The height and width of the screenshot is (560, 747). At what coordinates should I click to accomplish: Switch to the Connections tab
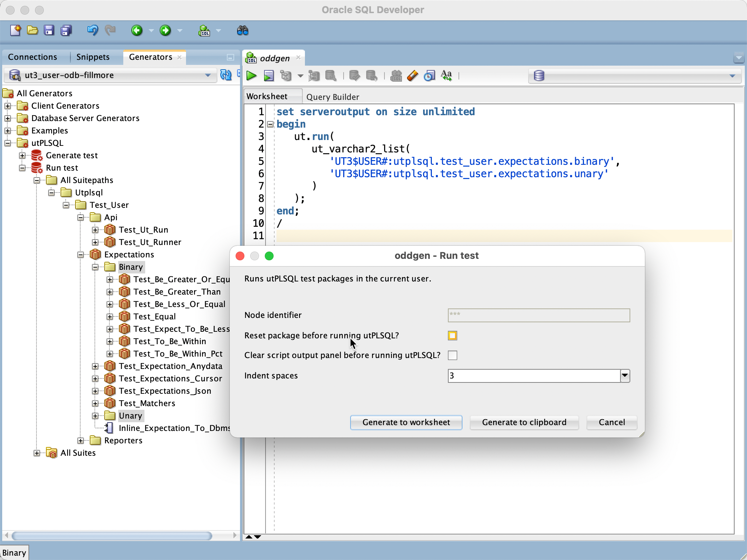pyautogui.click(x=33, y=57)
